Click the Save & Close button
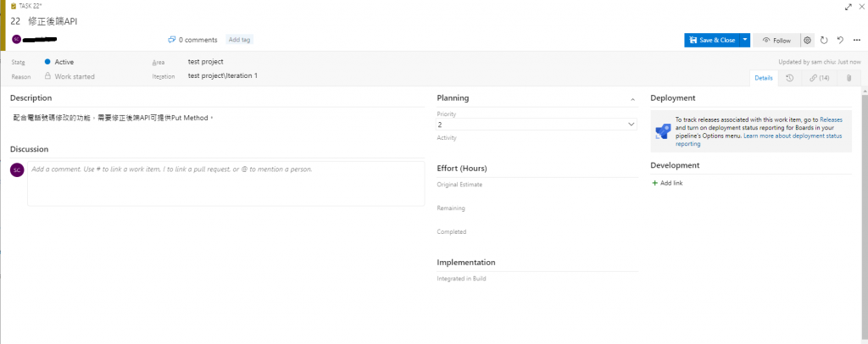Screen dimensions: 868x344 pos(712,40)
